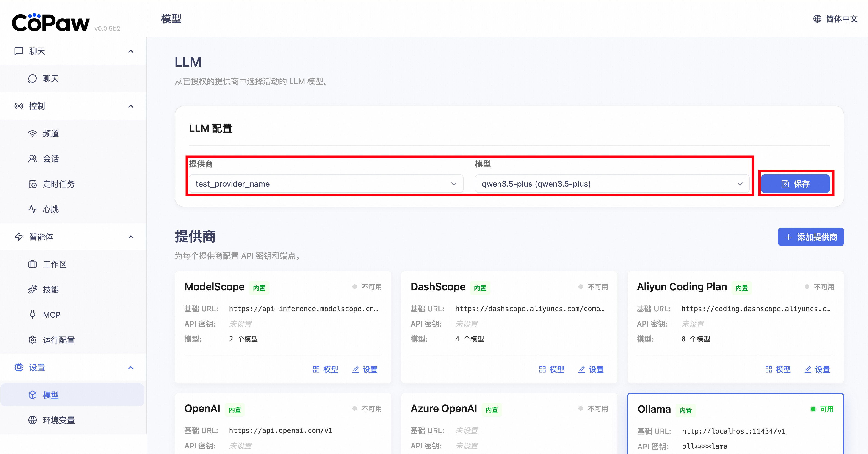868x454 pixels.
Task: Click the 添加提供商 add provider button
Action: (810, 237)
